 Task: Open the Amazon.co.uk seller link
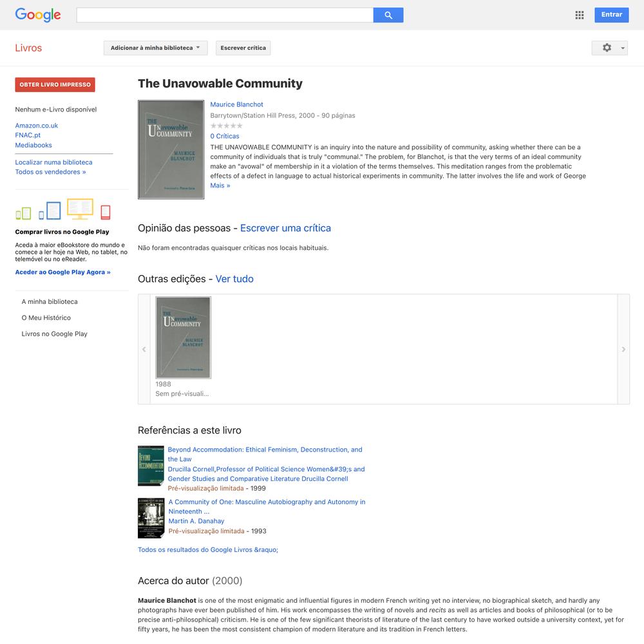pyautogui.click(x=37, y=126)
